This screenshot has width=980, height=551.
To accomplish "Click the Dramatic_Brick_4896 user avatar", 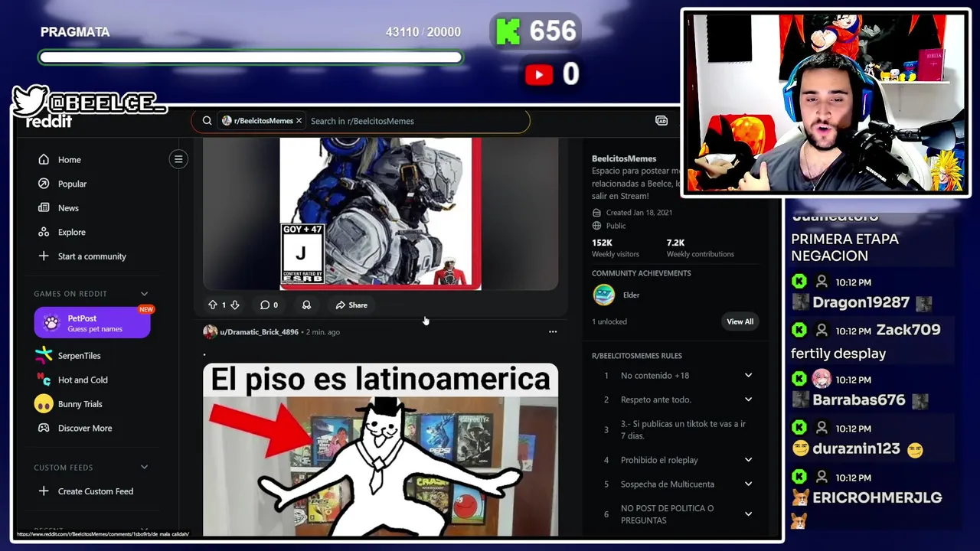I will pyautogui.click(x=210, y=331).
